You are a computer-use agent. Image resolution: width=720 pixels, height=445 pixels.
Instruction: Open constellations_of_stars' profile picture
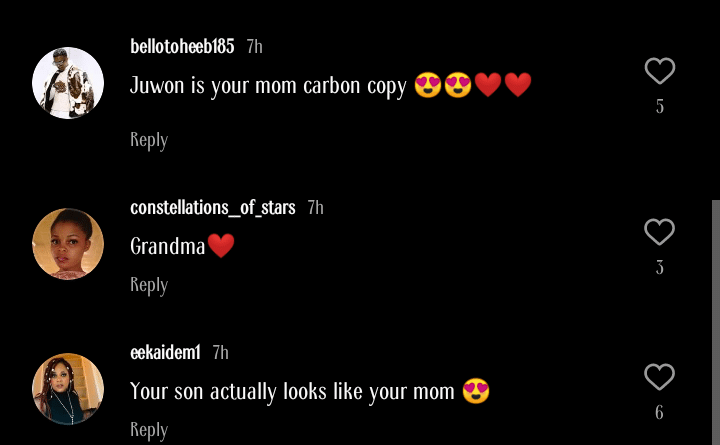pyautogui.click(x=68, y=244)
